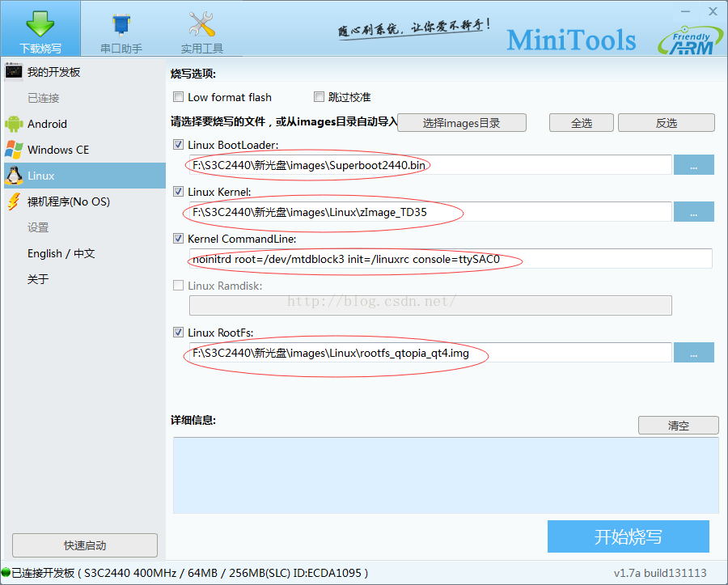Select Windows CE in the sidebar
The width and height of the screenshot is (728, 585).
coord(84,150)
